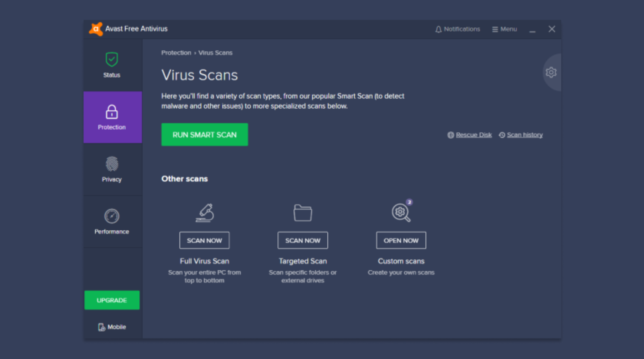The width and height of the screenshot is (644, 359).
Task: Click the Other scans heading
Action: (185, 179)
